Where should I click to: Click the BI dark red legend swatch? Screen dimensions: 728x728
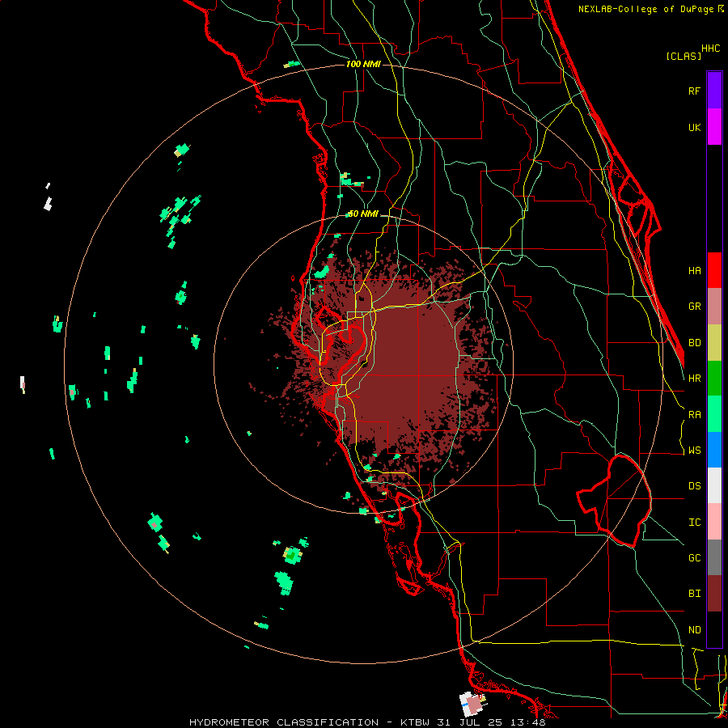click(714, 594)
